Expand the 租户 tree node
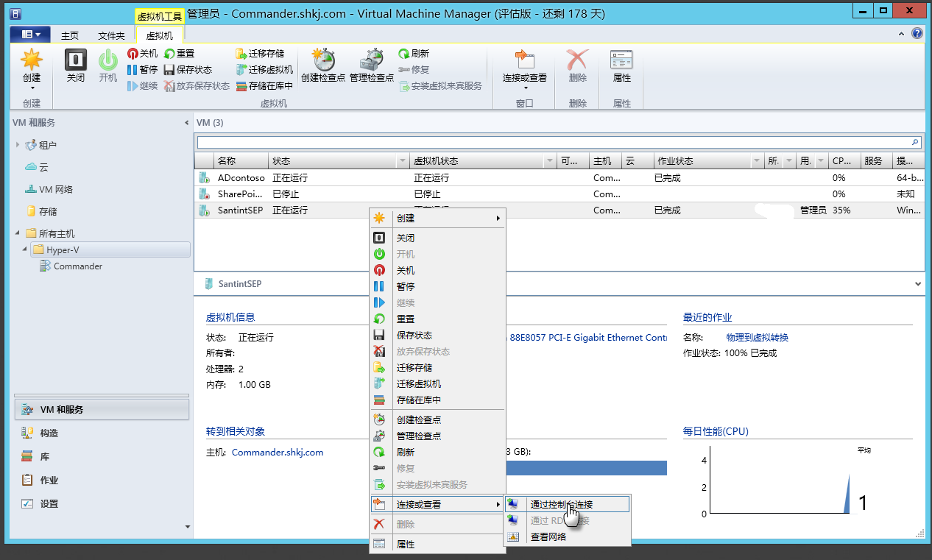Screen dimensions: 932x560 click(x=18, y=145)
